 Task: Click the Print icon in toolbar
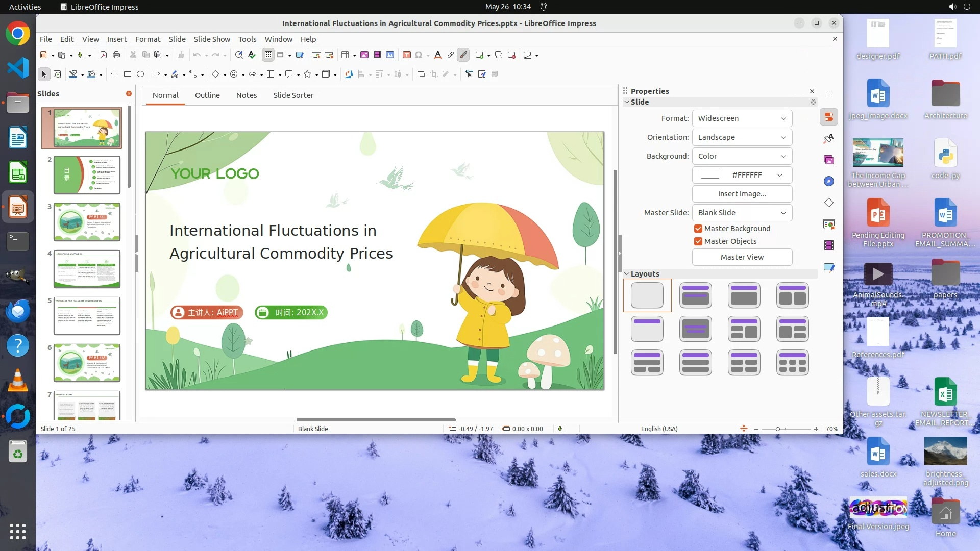(x=116, y=55)
